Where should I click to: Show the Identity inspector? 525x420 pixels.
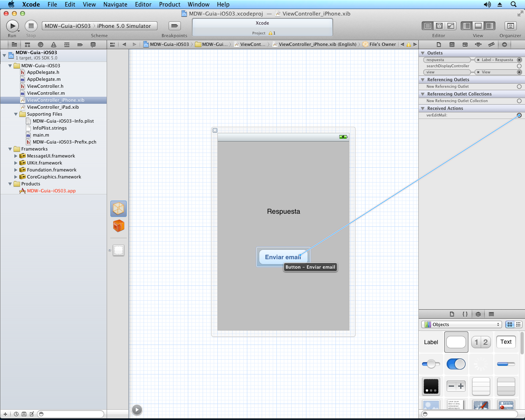(465, 44)
